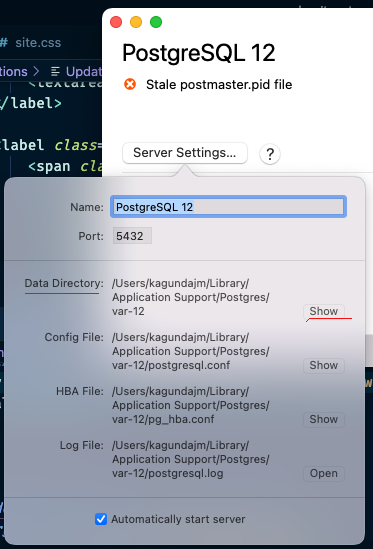The width and height of the screenshot is (373, 549).
Task: Click the breadcrumb chevron after 'tions'
Action: pyautogui.click(x=36, y=71)
